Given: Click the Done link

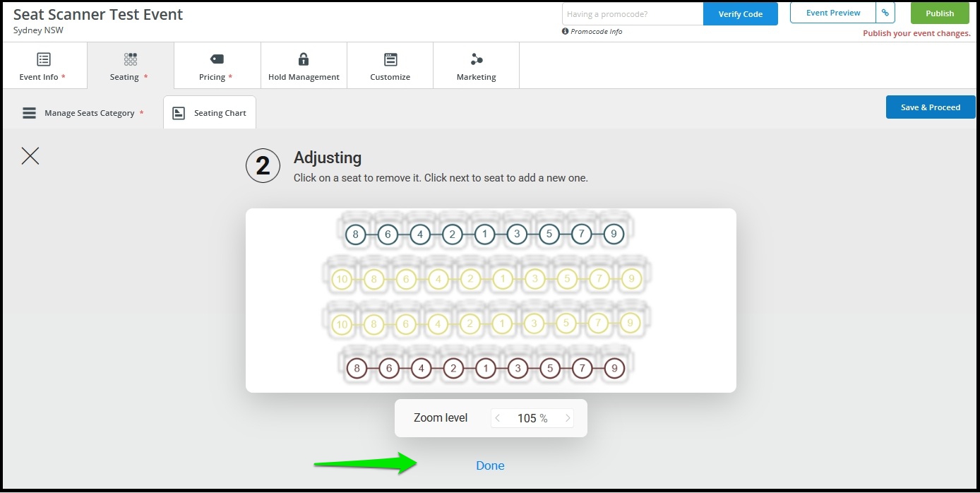Looking at the screenshot, I should (x=490, y=465).
